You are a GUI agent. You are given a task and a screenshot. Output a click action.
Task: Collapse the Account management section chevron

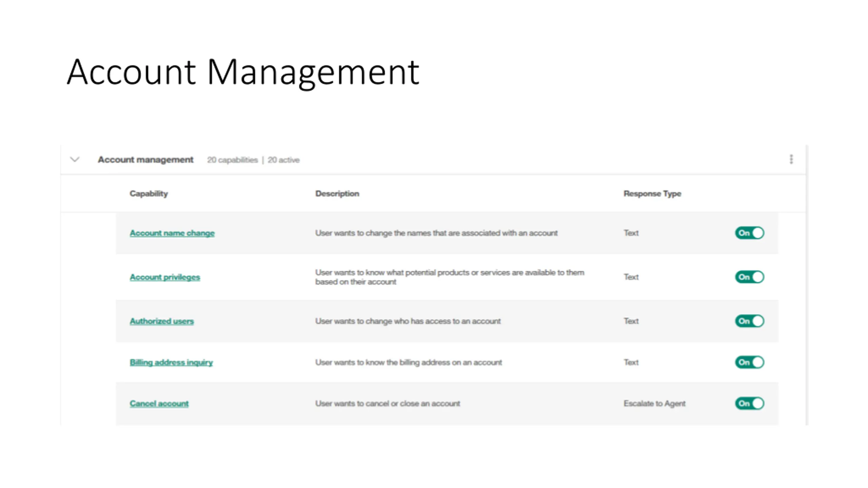[75, 159]
